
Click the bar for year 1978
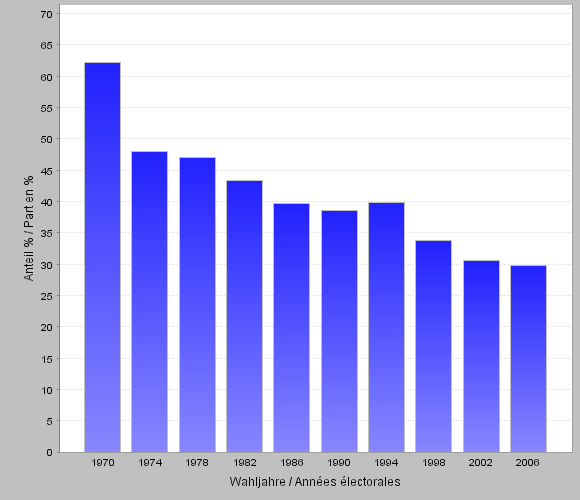click(x=198, y=305)
